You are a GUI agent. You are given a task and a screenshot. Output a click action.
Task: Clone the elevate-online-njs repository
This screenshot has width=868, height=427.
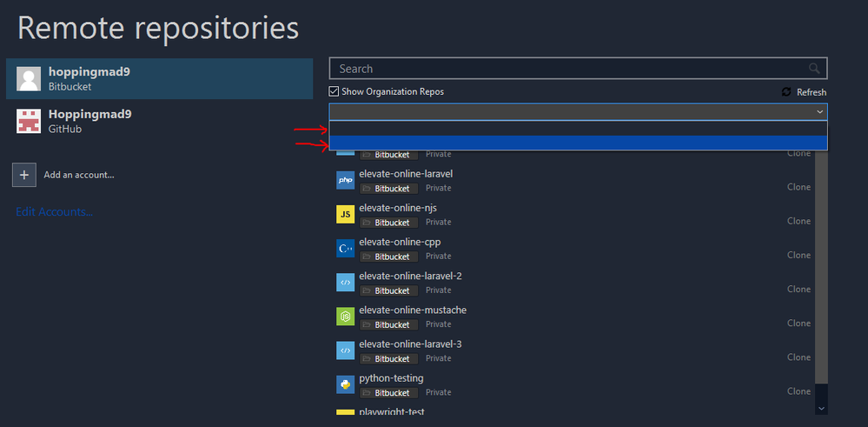click(x=798, y=221)
